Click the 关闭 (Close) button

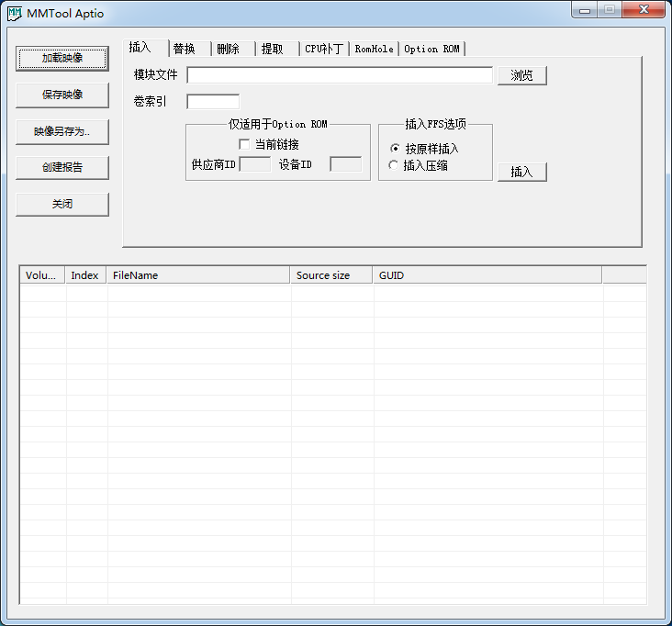click(x=62, y=205)
